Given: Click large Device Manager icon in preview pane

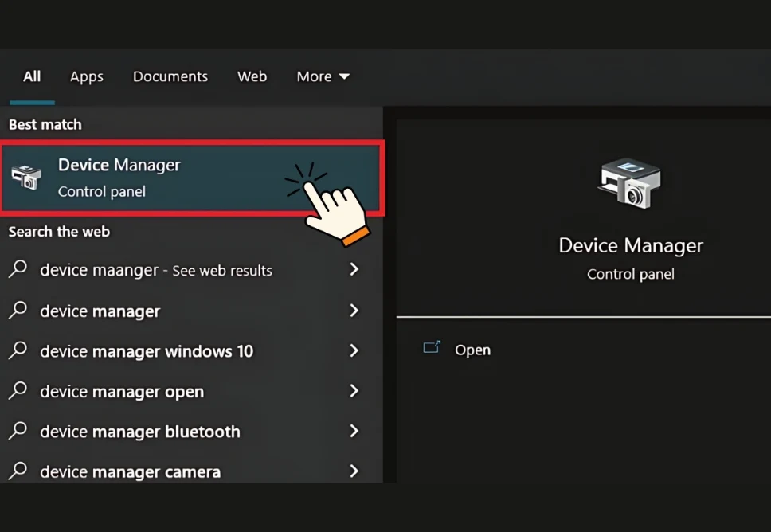Looking at the screenshot, I should 630,182.
